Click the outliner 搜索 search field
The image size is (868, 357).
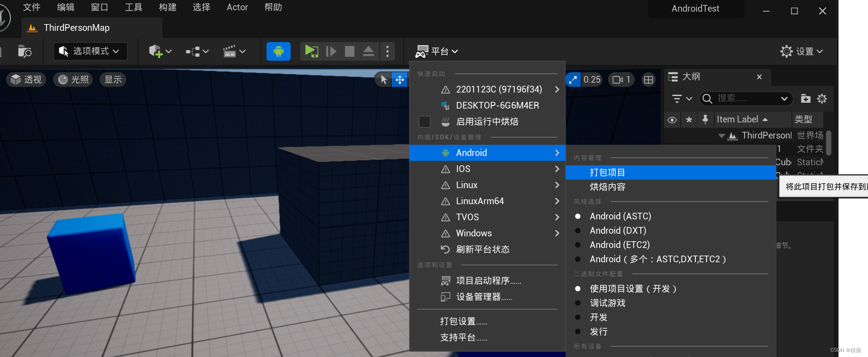tap(746, 99)
